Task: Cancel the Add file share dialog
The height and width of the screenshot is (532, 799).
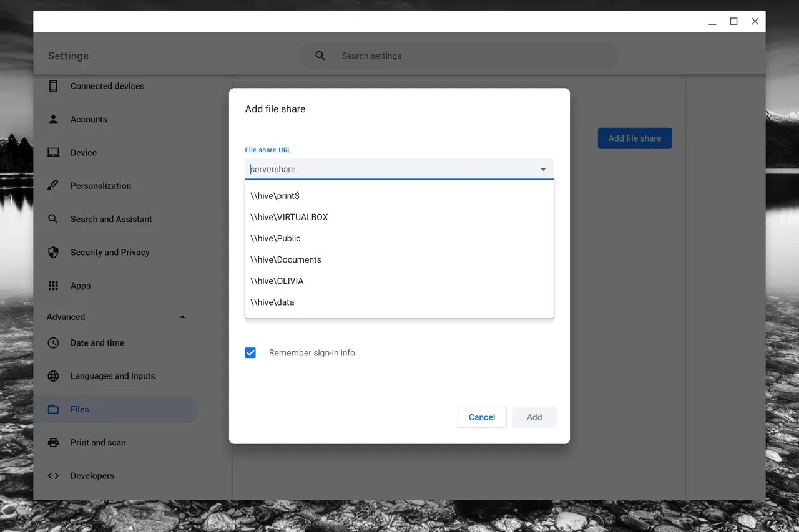Action: pos(481,417)
